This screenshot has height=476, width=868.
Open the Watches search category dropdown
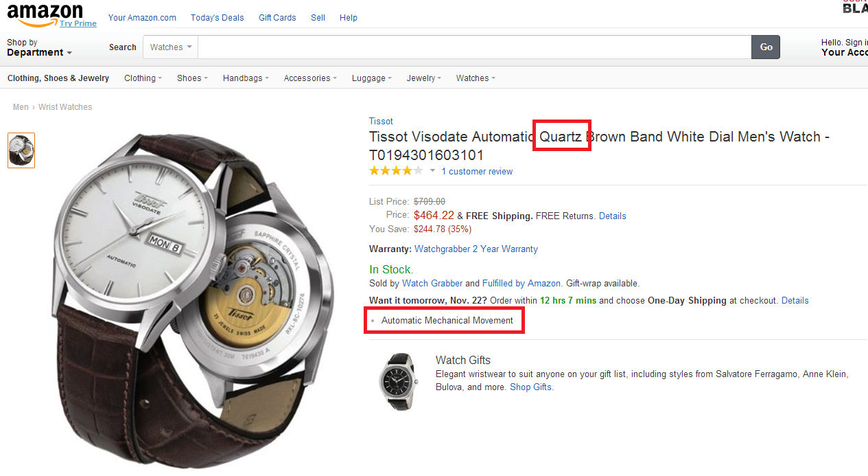pos(170,47)
